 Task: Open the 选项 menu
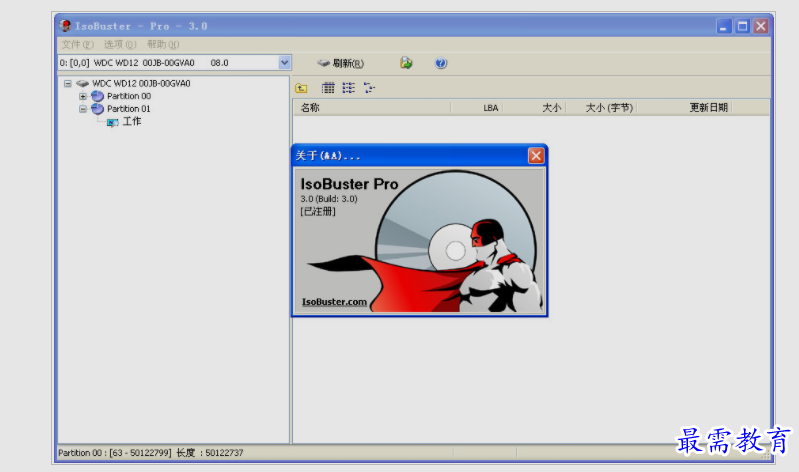pos(120,44)
